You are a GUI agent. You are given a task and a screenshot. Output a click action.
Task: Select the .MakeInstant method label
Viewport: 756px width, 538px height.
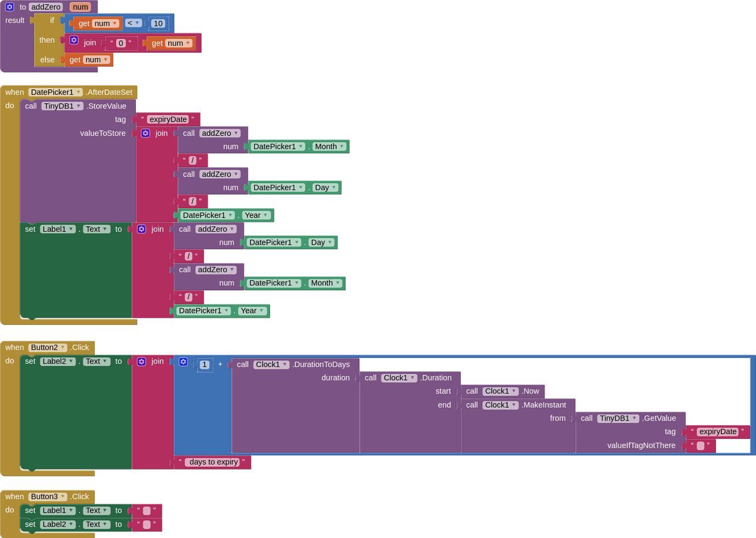(x=543, y=405)
